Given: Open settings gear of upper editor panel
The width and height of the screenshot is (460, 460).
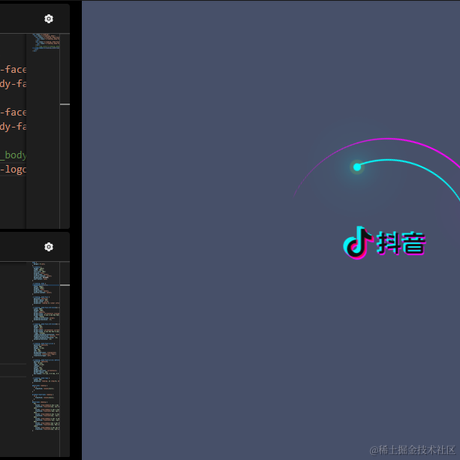Looking at the screenshot, I should 49,19.
